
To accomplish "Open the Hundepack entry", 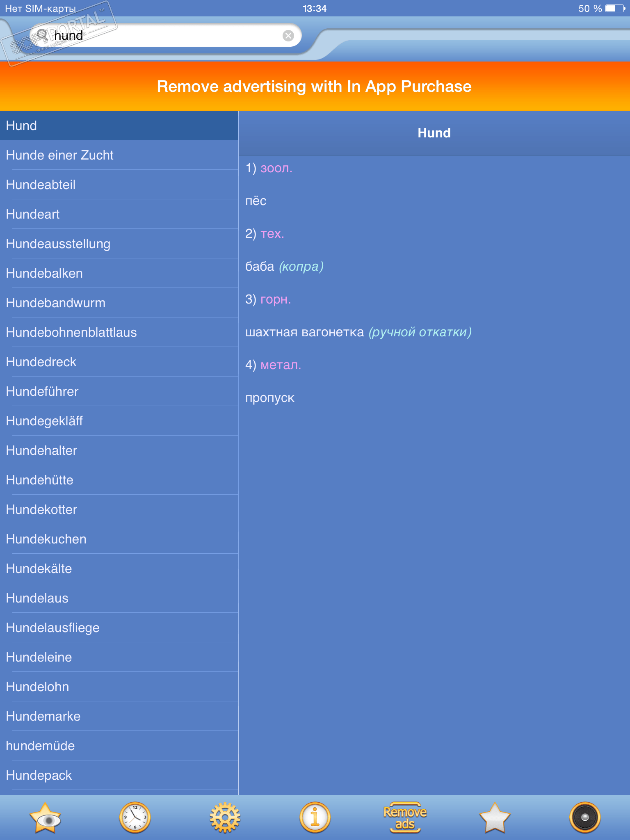I will 119,775.
